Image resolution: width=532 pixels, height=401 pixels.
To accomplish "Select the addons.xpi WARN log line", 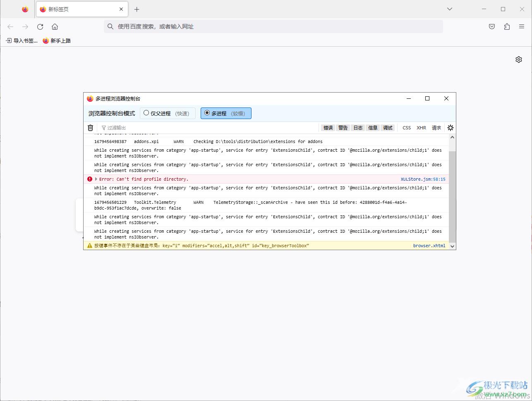I will point(266,141).
